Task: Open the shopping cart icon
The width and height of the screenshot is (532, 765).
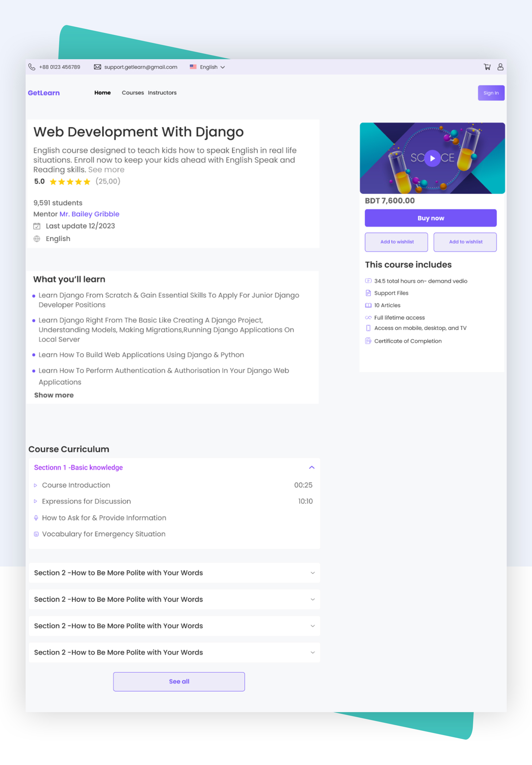Action: pos(487,67)
